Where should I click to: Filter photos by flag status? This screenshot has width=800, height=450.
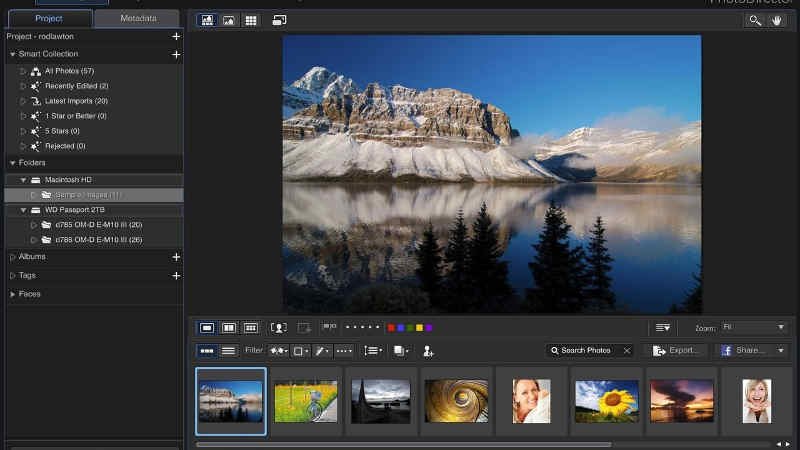(x=300, y=351)
